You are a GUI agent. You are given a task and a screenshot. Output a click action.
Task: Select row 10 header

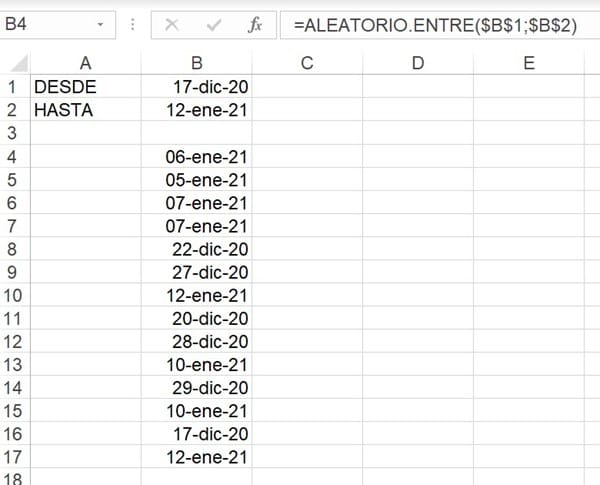point(12,296)
